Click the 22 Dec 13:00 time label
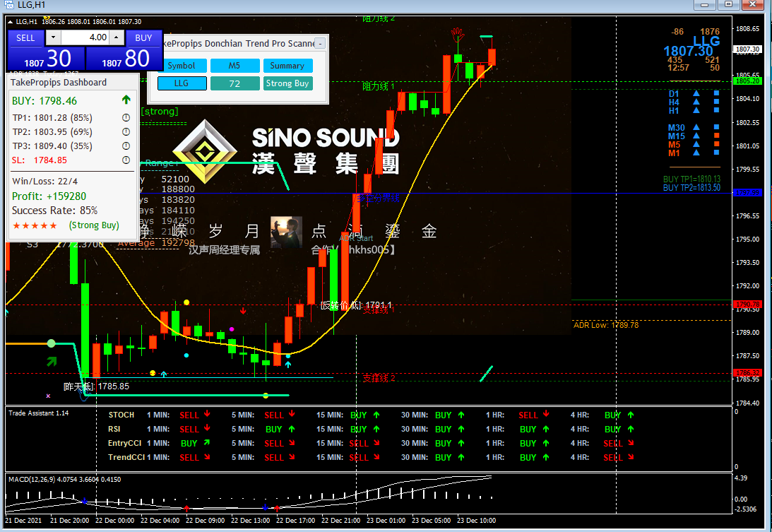This screenshot has width=772, height=532. click(250, 520)
